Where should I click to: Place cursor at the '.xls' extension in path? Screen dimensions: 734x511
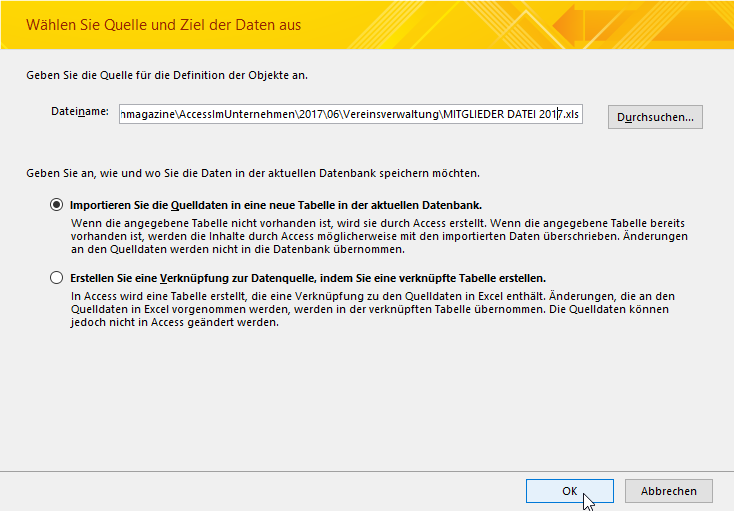(x=570, y=114)
